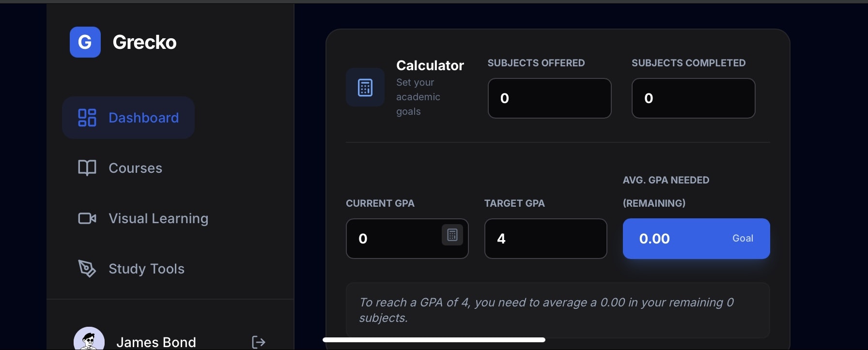Click the Visual Learning video camera icon
The height and width of the screenshot is (350, 868).
pyautogui.click(x=87, y=218)
